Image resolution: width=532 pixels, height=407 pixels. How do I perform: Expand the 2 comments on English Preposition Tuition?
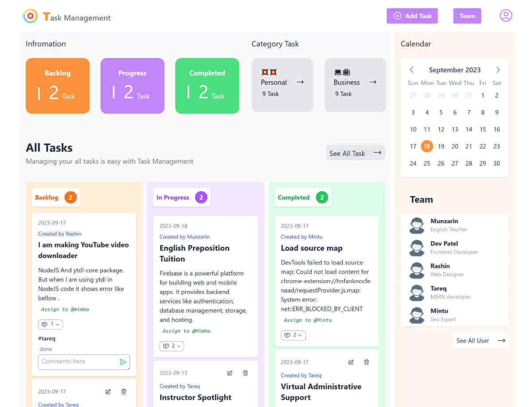pos(172,346)
